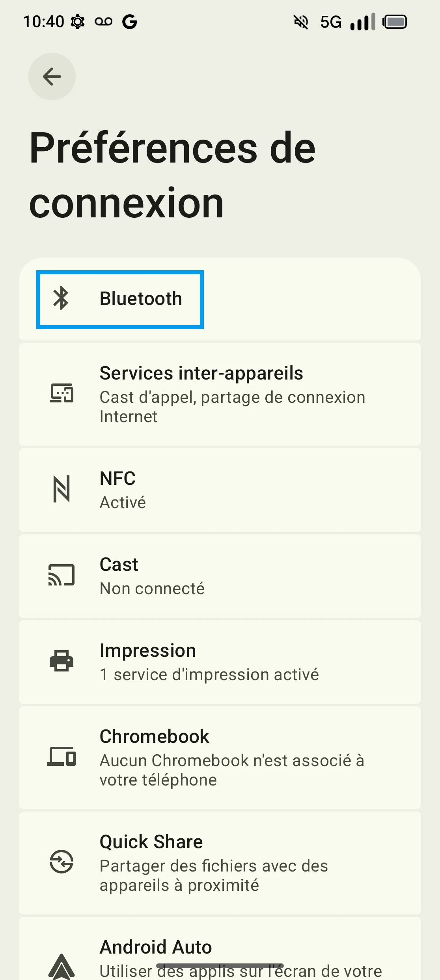Image resolution: width=440 pixels, height=980 pixels.
Task: Open NFC settings title
Action: (x=117, y=479)
